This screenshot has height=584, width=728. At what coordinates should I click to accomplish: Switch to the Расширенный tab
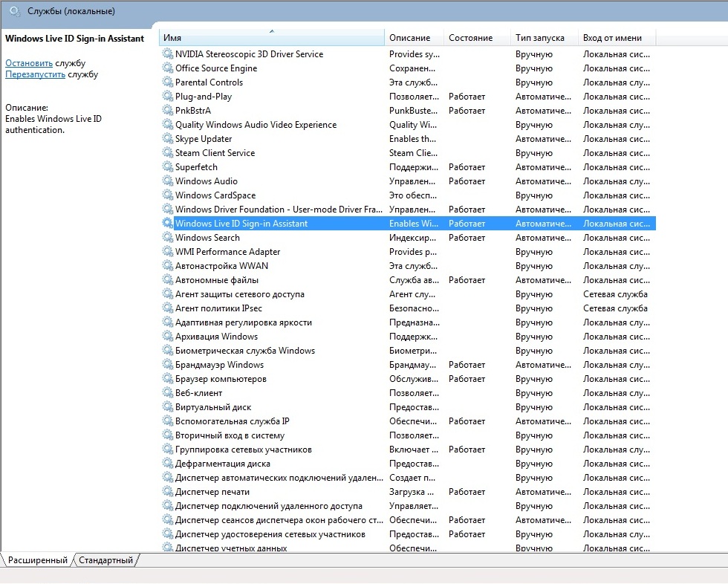36,560
